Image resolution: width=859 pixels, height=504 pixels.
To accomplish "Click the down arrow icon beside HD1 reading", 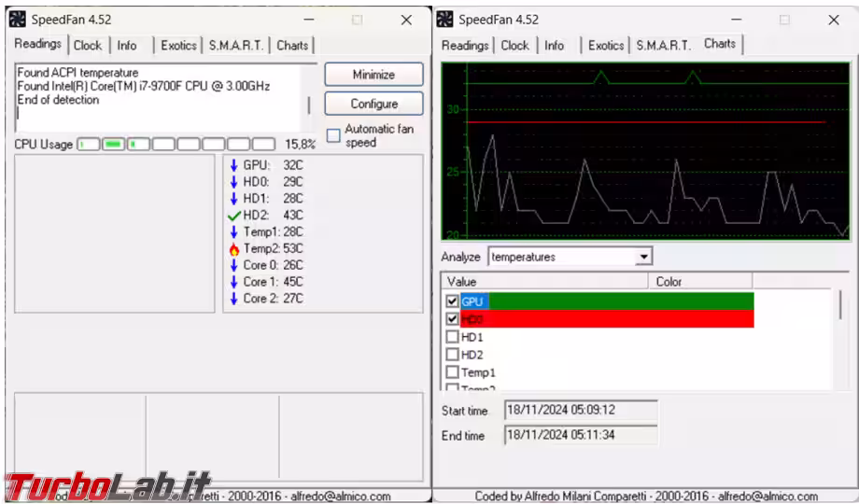I will click(x=234, y=198).
